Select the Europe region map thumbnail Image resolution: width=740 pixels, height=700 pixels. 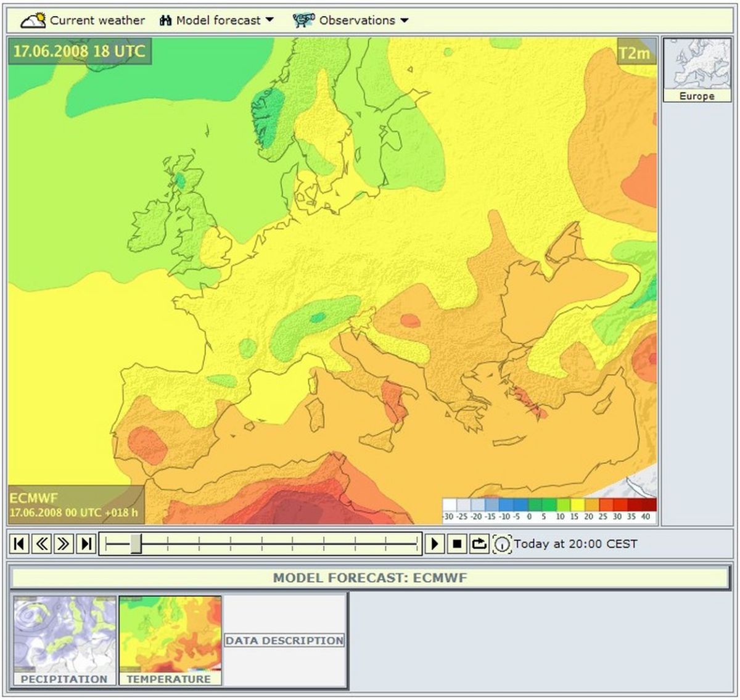coord(696,69)
